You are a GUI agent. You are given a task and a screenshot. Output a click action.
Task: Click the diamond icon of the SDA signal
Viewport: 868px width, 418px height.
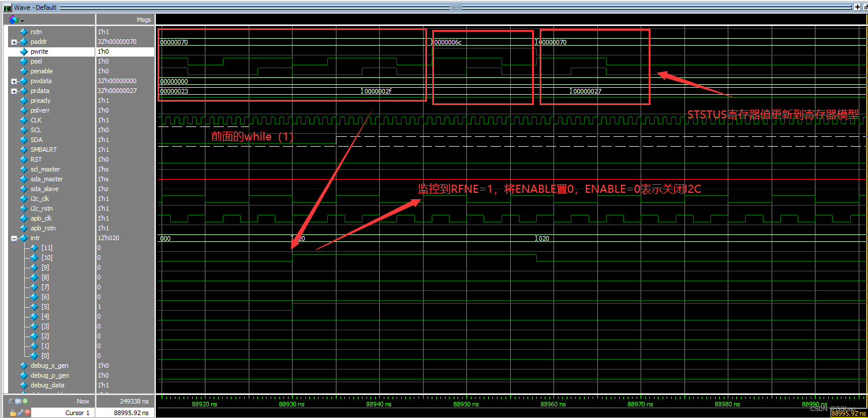pyautogui.click(x=24, y=140)
